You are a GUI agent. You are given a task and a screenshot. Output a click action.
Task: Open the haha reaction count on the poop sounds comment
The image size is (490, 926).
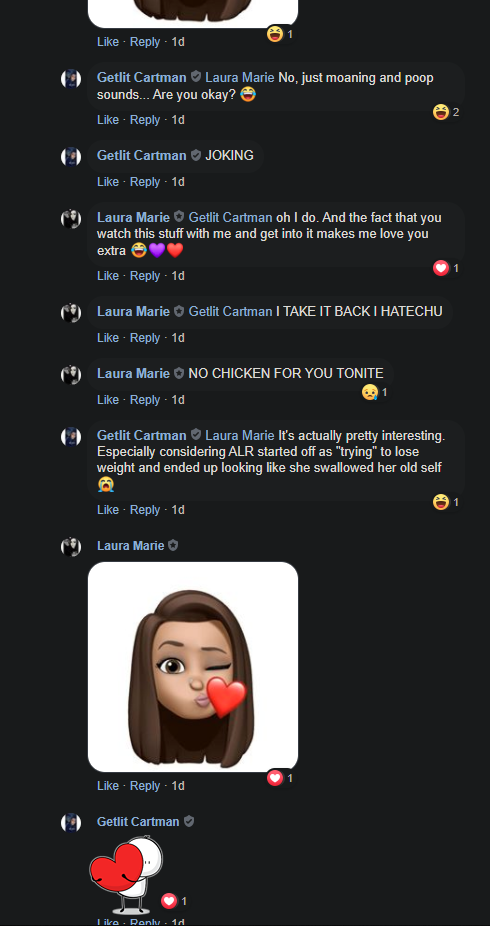[446, 112]
